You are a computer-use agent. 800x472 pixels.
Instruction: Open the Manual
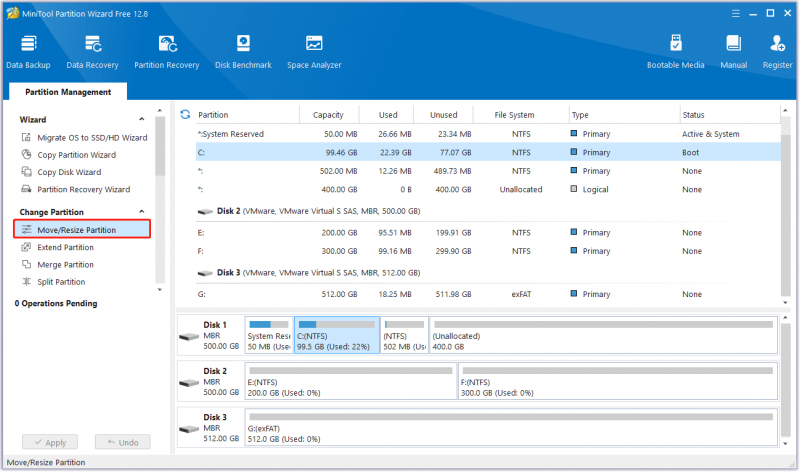[734, 52]
